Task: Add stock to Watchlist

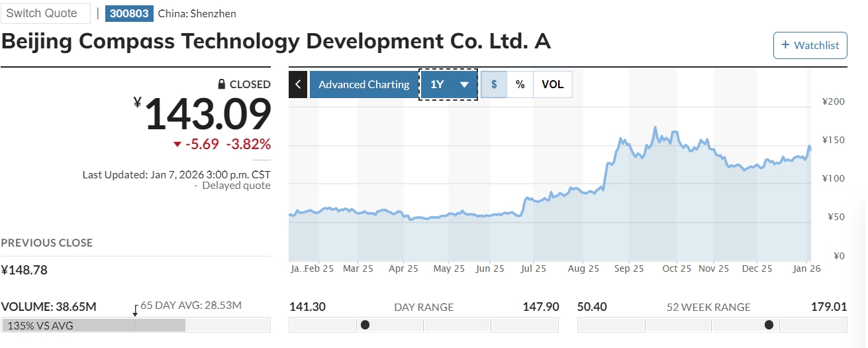Action: pyautogui.click(x=810, y=45)
